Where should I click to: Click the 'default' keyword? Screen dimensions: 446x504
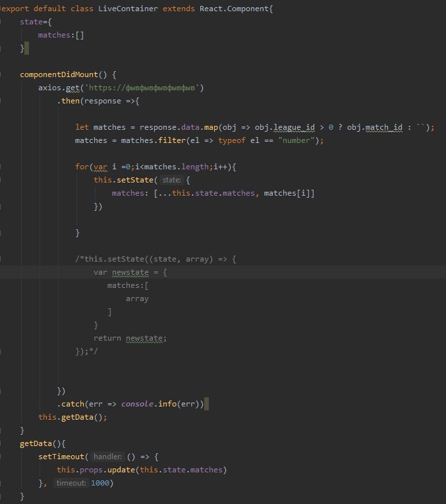(49, 9)
